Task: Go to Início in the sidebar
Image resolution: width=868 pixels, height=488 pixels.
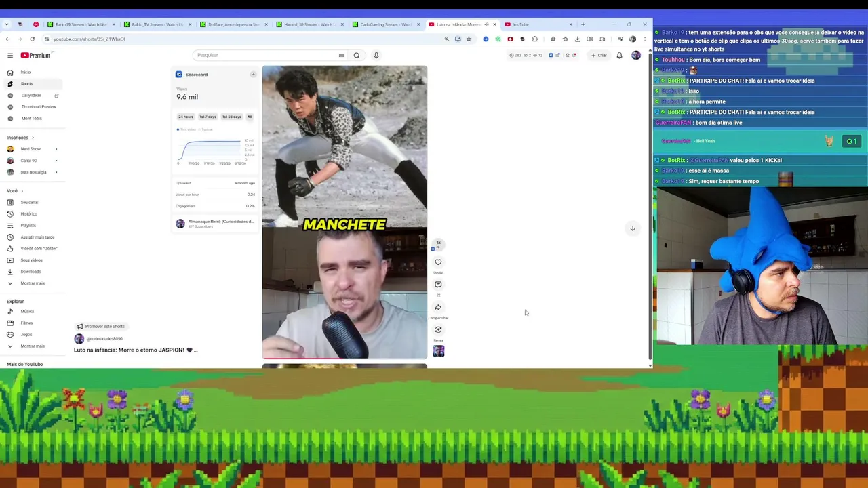Action: tap(33, 73)
